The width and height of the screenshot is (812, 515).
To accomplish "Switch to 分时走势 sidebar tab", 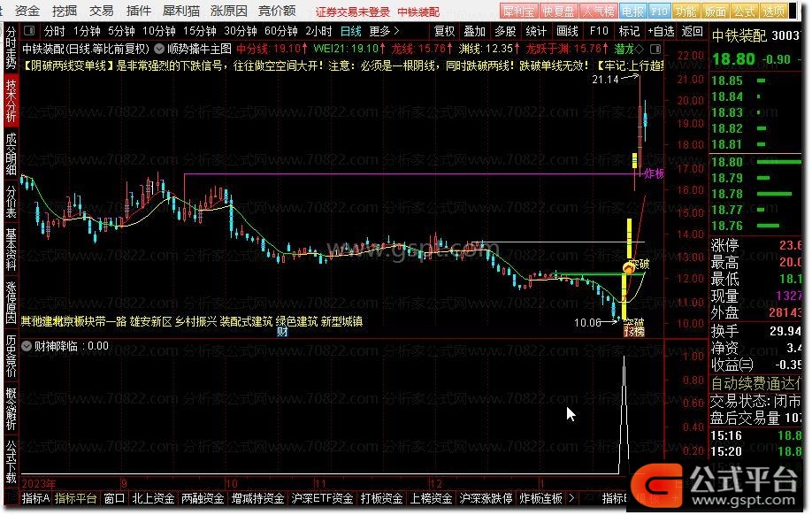I will click(x=11, y=49).
